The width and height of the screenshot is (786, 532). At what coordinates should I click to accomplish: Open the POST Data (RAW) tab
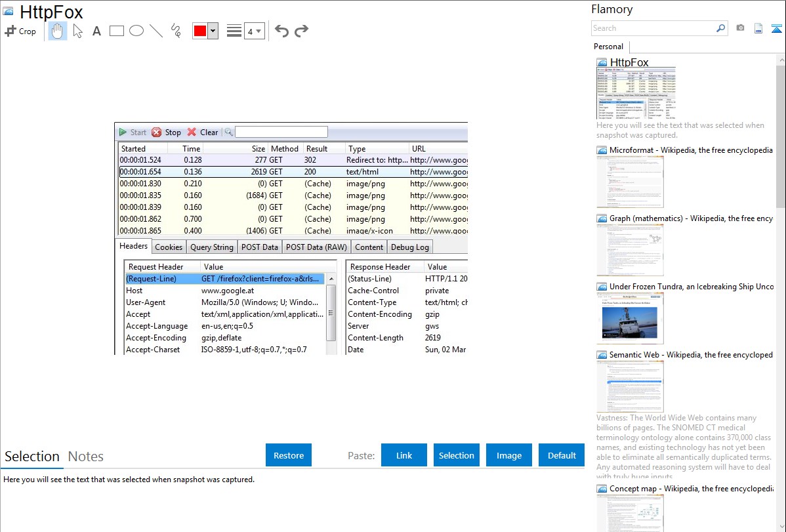pyautogui.click(x=316, y=247)
